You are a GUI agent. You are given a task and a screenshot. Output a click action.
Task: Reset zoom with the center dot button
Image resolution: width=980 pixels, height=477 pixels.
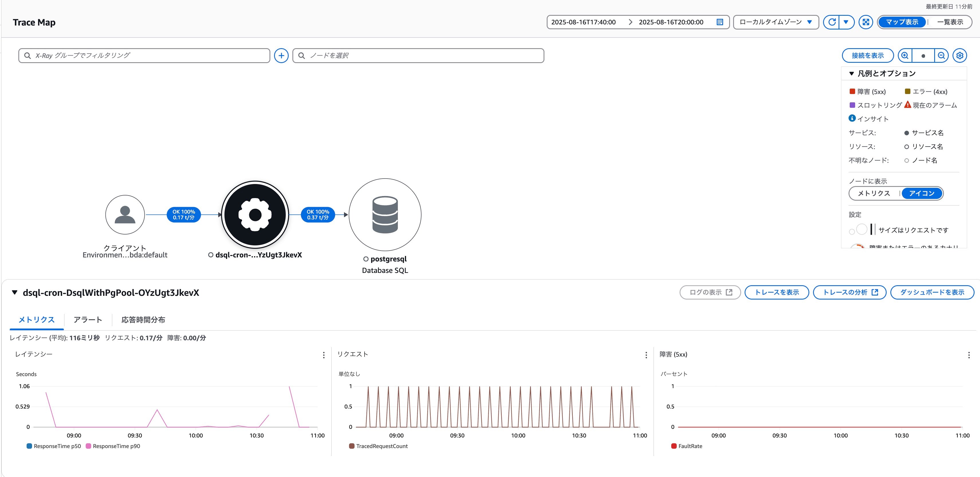[x=923, y=56]
